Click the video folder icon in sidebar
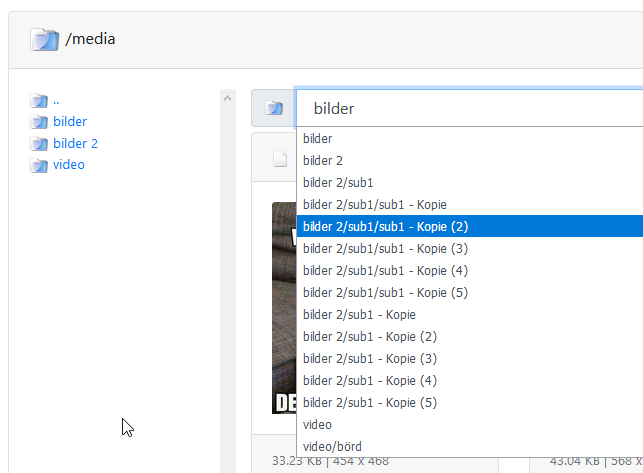 coord(39,165)
